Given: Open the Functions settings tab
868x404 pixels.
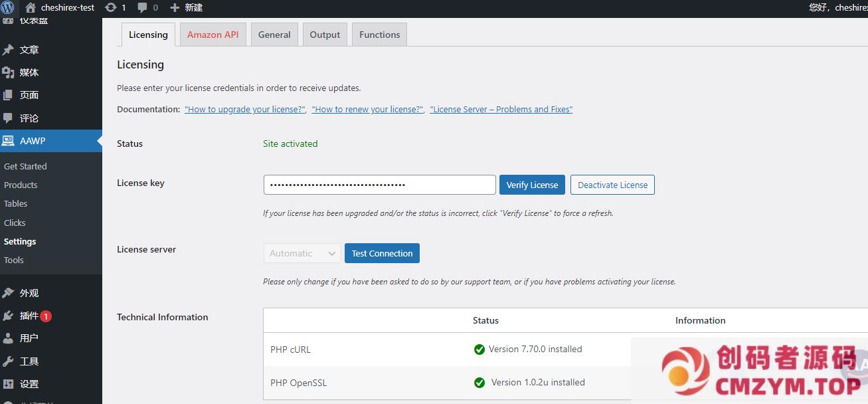Looking at the screenshot, I should pos(379,35).
